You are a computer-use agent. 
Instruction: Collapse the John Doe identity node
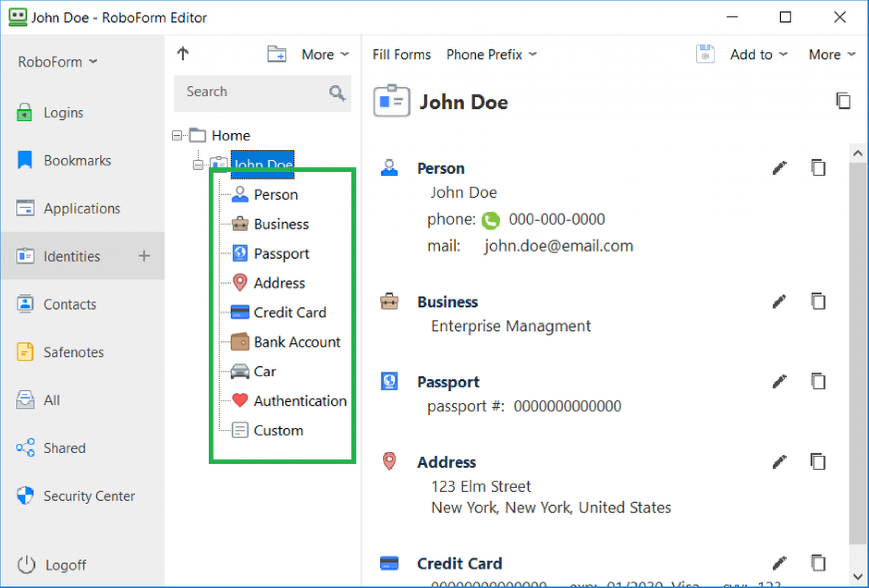coord(198,165)
